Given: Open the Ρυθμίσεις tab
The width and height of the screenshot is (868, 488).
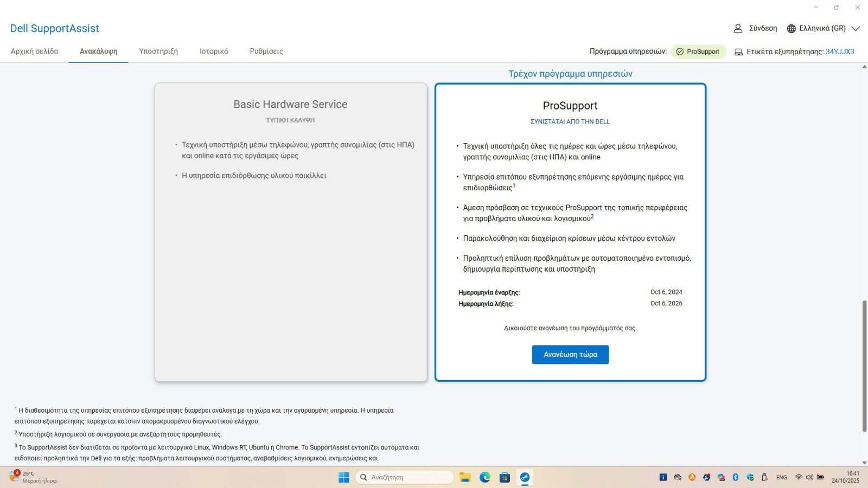Looking at the screenshot, I should (266, 52).
